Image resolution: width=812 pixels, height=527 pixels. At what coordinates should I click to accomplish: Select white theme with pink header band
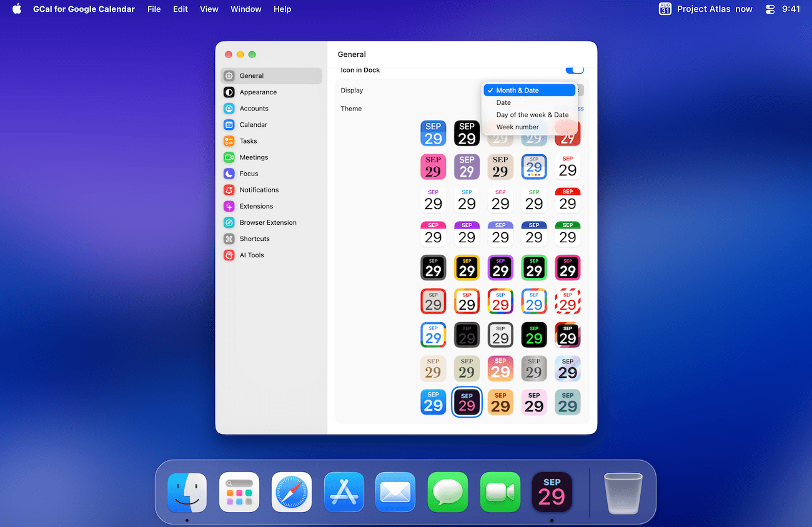433,234
